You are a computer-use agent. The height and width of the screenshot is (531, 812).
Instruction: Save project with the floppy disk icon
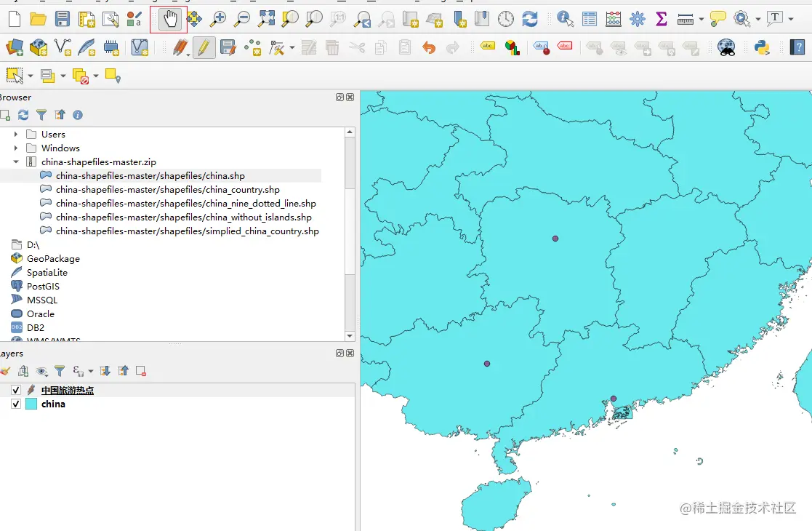[x=62, y=19]
